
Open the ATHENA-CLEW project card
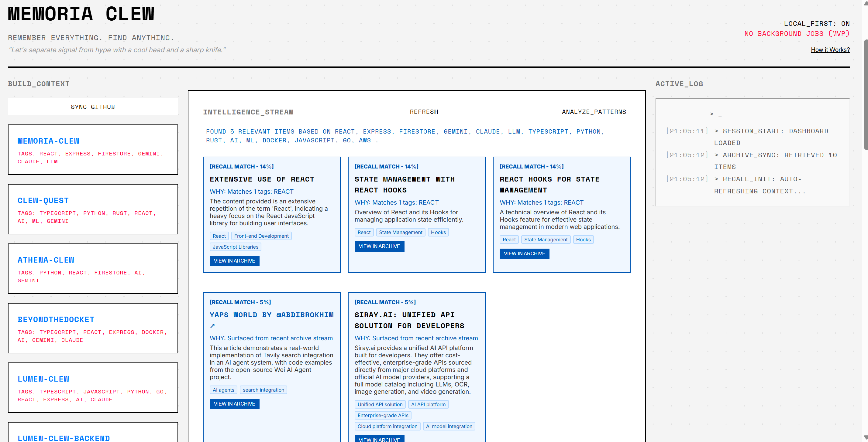[x=46, y=260]
